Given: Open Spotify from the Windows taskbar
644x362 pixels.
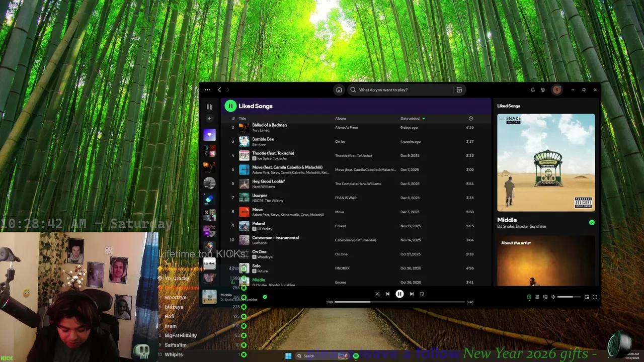Looking at the screenshot, I should coord(356,356).
